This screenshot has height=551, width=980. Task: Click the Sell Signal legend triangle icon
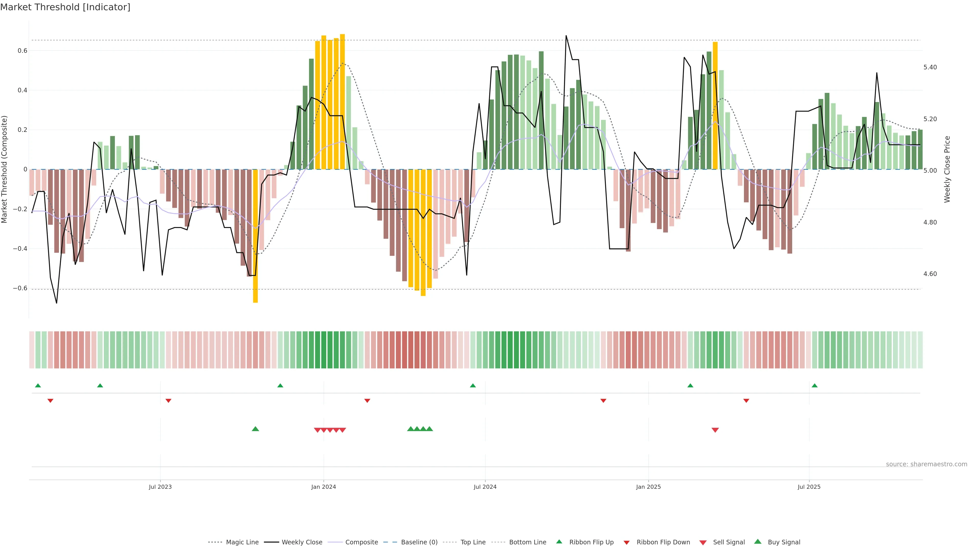(x=703, y=543)
